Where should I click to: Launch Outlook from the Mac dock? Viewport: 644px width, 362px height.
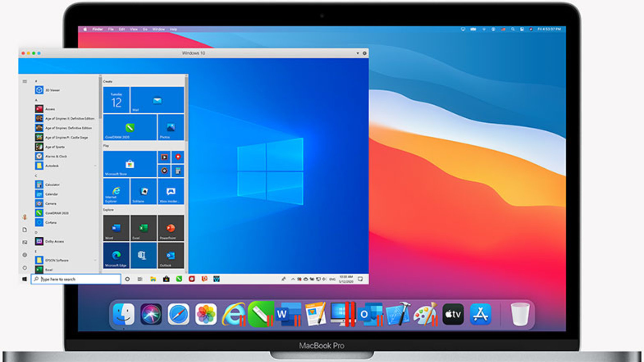tap(370, 314)
